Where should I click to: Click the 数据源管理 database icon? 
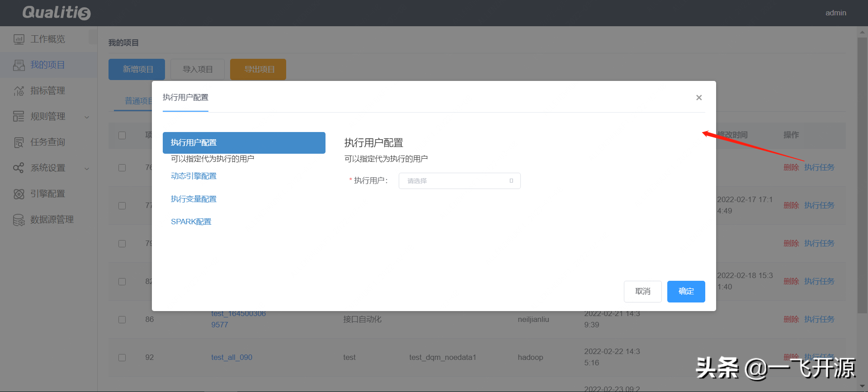point(19,220)
